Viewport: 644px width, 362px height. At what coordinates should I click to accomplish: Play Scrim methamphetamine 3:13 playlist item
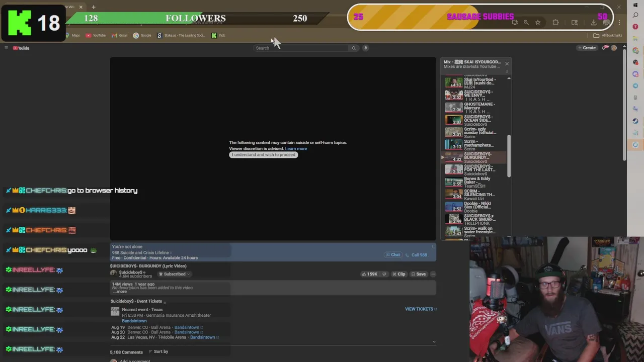point(475,145)
